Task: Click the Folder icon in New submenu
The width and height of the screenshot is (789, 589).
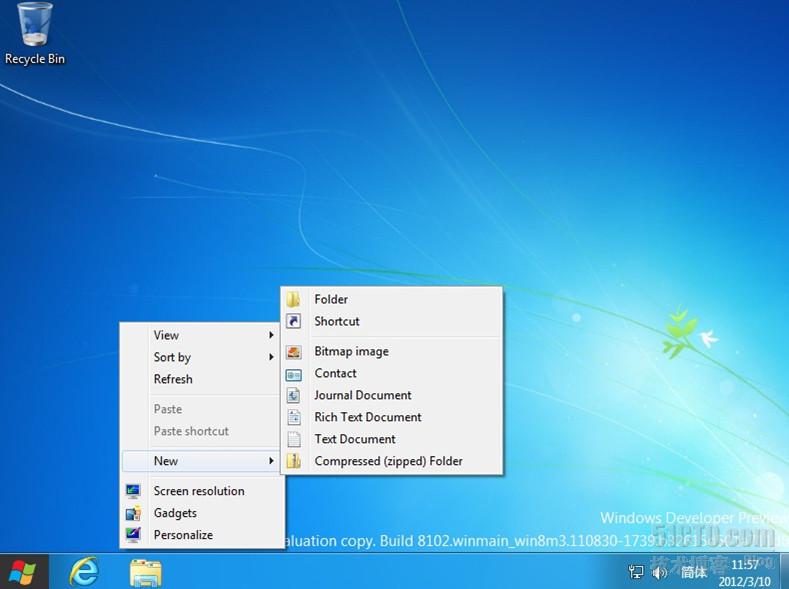Action: pyautogui.click(x=293, y=299)
